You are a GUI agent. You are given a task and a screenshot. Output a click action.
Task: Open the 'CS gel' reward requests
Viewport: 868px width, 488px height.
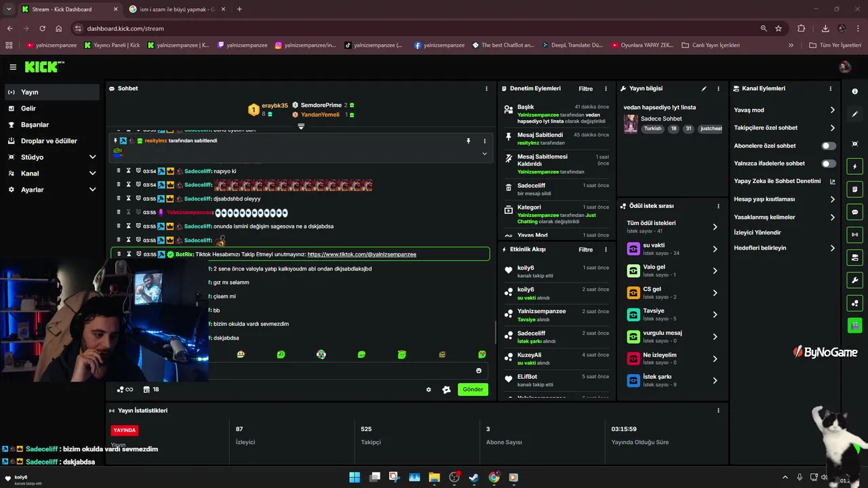point(672,293)
